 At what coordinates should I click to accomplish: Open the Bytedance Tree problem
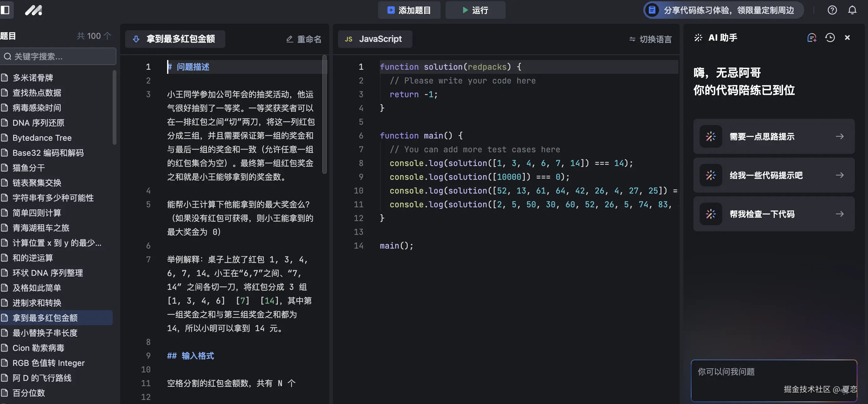(42, 138)
